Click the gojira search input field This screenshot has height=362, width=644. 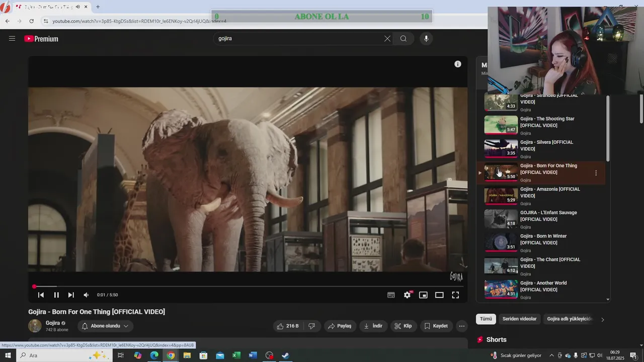coord(299,39)
